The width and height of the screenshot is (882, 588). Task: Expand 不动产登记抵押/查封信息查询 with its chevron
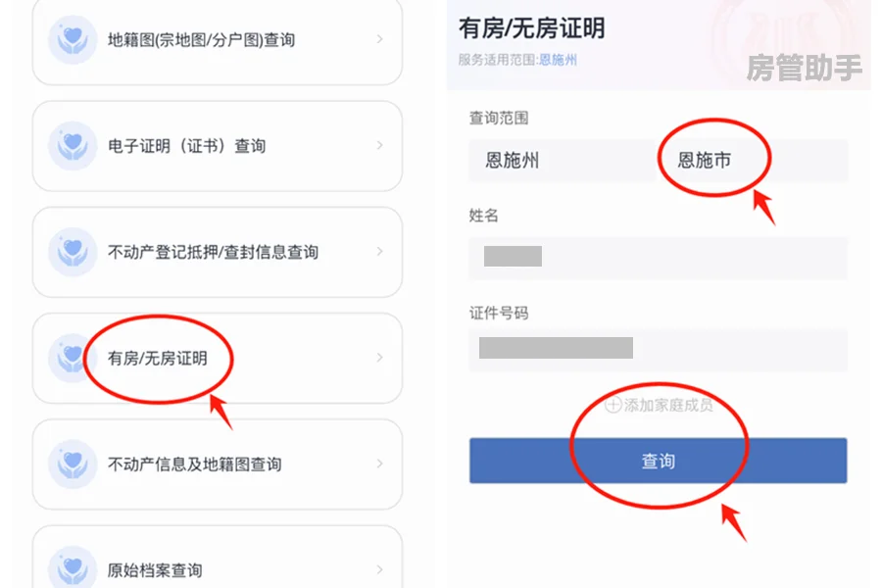click(x=379, y=252)
